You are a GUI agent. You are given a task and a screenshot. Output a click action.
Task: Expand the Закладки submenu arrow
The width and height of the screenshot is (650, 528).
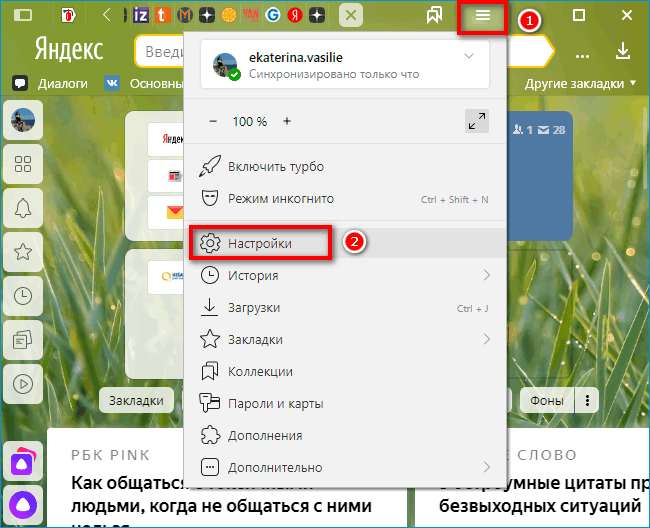click(x=487, y=339)
